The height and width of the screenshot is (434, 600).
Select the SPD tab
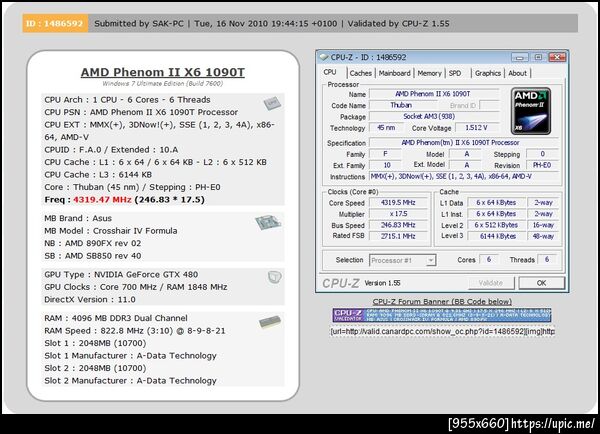point(455,73)
